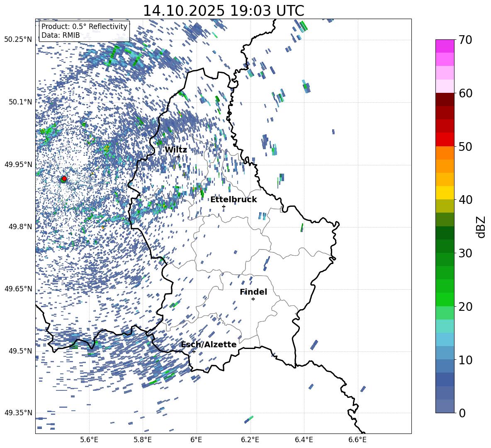Image resolution: width=491 pixels, height=448 pixels.
Task: Click the Wiltz station cross marker
Action: (x=178, y=157)
